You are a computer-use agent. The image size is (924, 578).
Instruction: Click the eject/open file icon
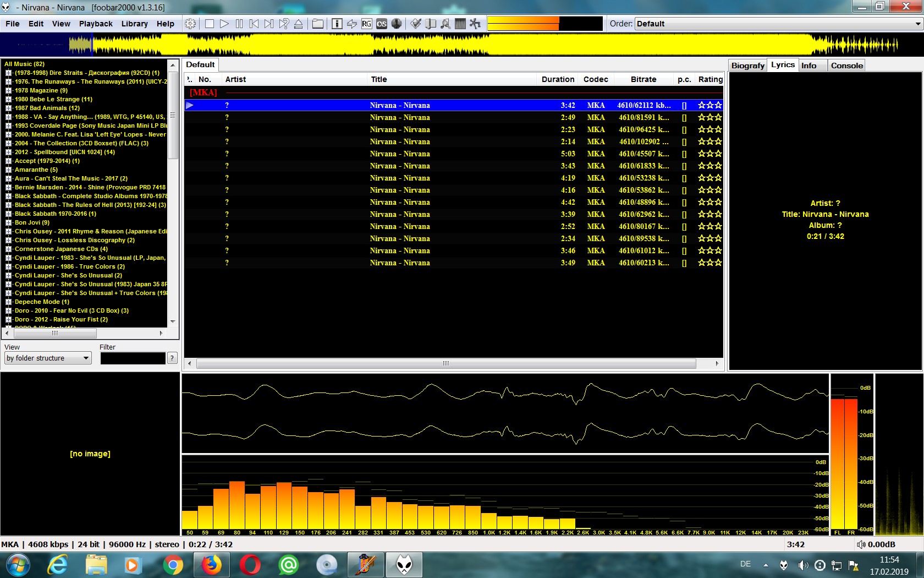pos(298,24)
